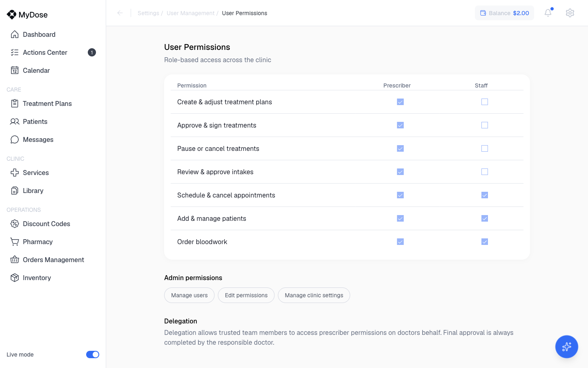The image size is (588, 368).
Task: Click the Prescriber column header
Action: [x=397, y=85]
